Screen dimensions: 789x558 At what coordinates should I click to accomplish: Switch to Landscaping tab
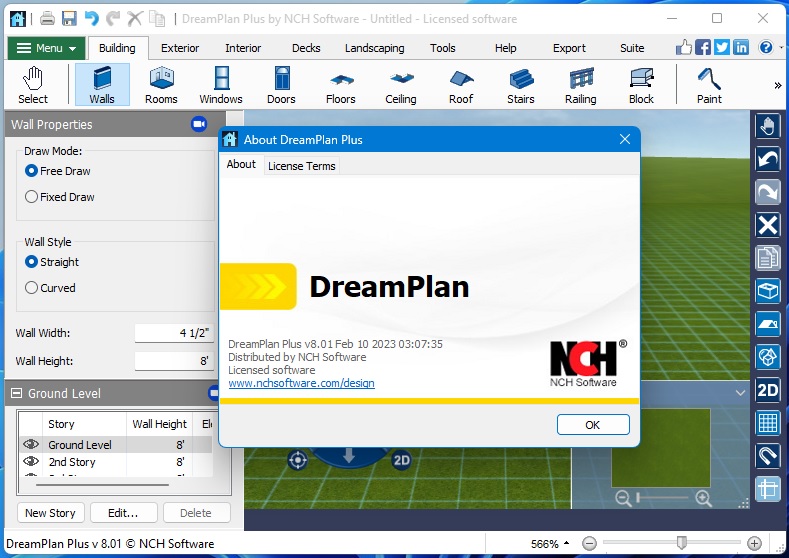(374, 48)
